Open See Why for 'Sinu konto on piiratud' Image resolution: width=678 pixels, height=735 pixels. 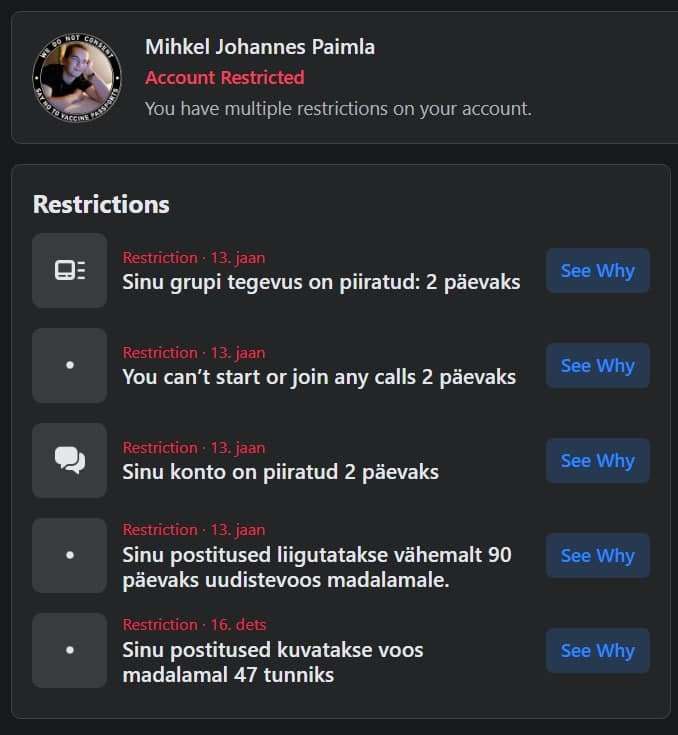point(597,460)
